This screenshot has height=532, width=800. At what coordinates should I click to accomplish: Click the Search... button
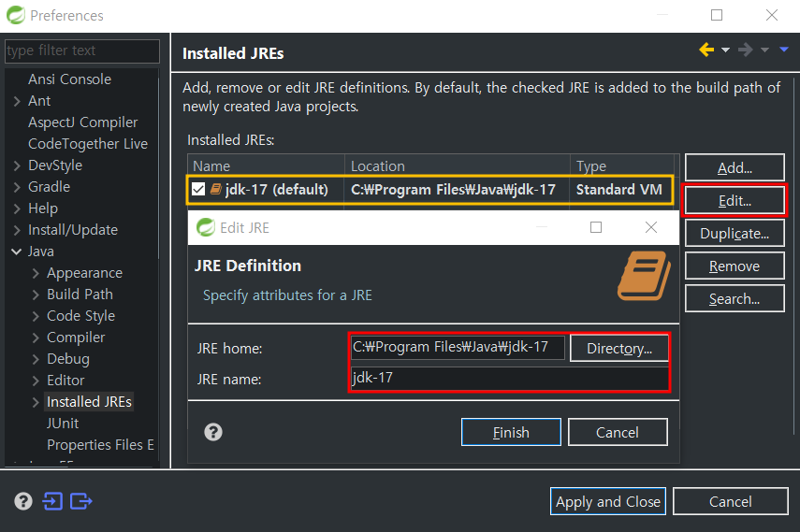point(735,298)
